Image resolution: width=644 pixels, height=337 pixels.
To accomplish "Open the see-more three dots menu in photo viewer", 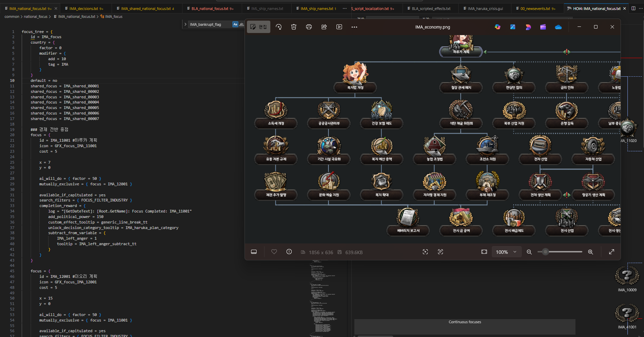I will pyautogui.click(x=354, y=27).
